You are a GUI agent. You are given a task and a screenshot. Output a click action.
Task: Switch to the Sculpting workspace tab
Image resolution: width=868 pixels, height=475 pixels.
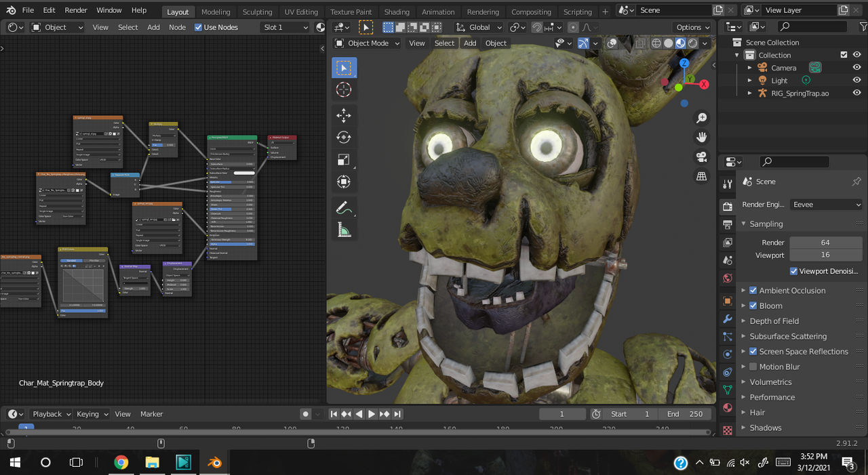coord(257,12)
